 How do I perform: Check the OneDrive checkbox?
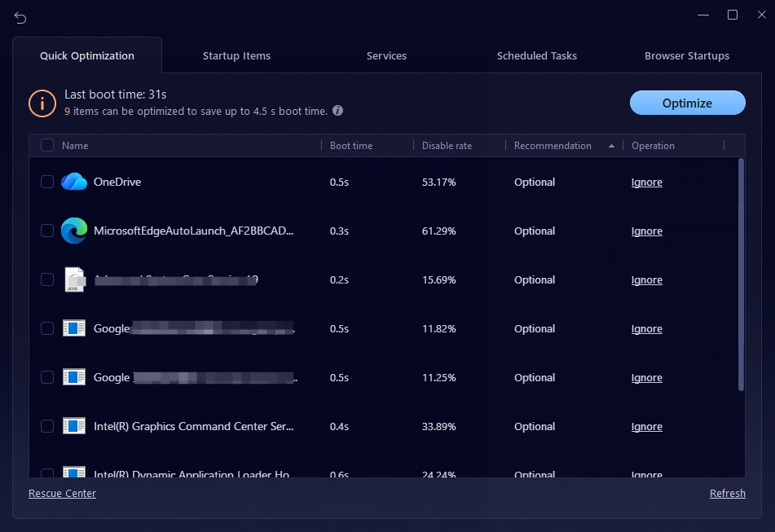pos(47,182)
